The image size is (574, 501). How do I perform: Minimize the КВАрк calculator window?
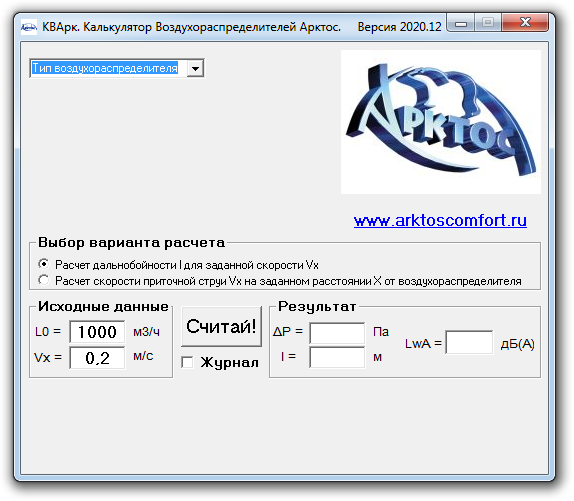pos(461,23)
